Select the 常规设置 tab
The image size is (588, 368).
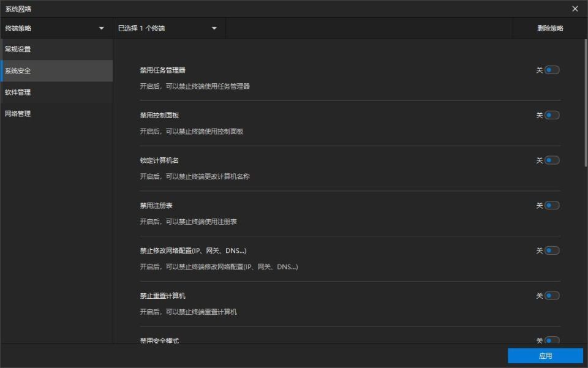pos(56,49)
